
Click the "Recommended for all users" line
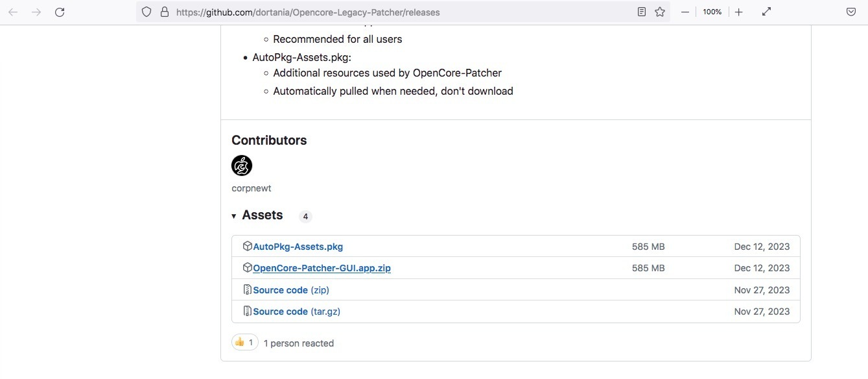coord(338,39)
